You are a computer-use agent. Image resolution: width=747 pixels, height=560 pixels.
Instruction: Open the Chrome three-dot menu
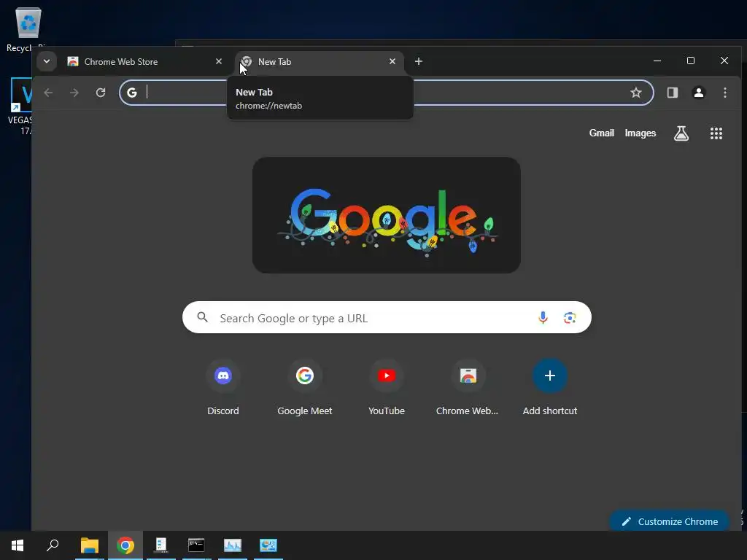pyautogui.click(x=724, y=93)
